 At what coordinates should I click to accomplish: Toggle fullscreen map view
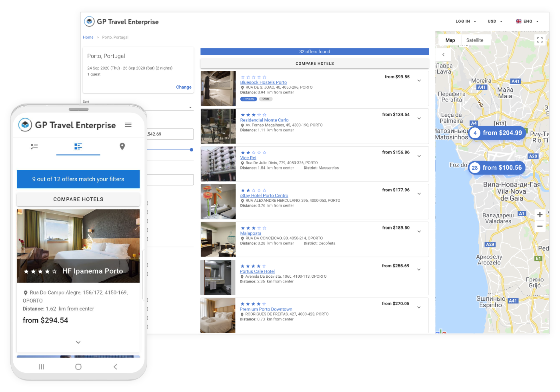[540, 40]
